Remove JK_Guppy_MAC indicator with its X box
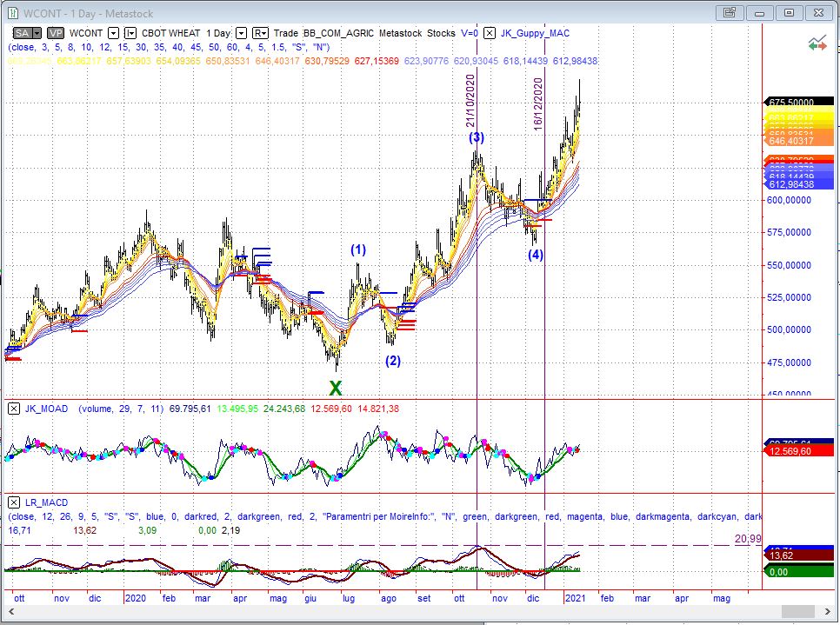The height and width of the screenshot is (625, 840). [489, 33]
